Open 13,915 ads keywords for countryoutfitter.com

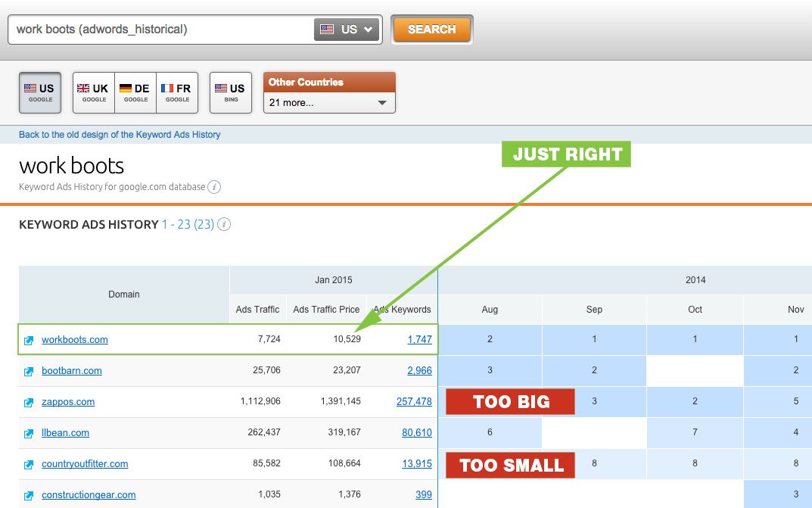tap(417, 464)
